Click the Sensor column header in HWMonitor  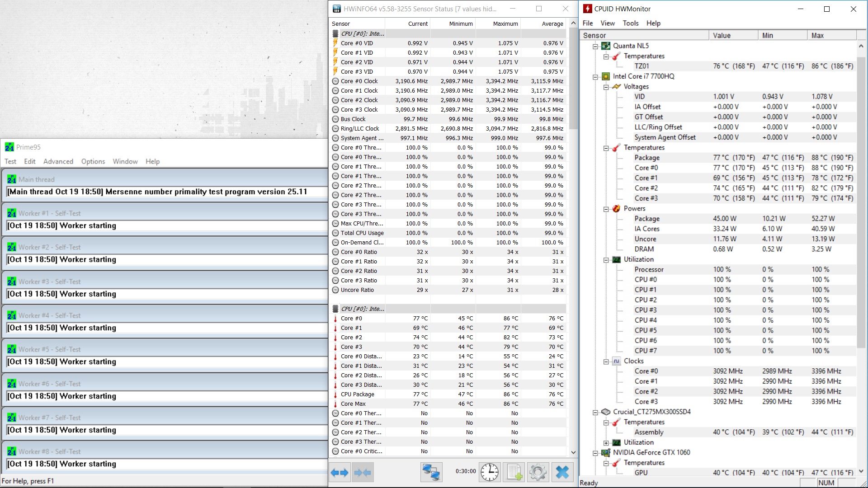pos(644,35)
